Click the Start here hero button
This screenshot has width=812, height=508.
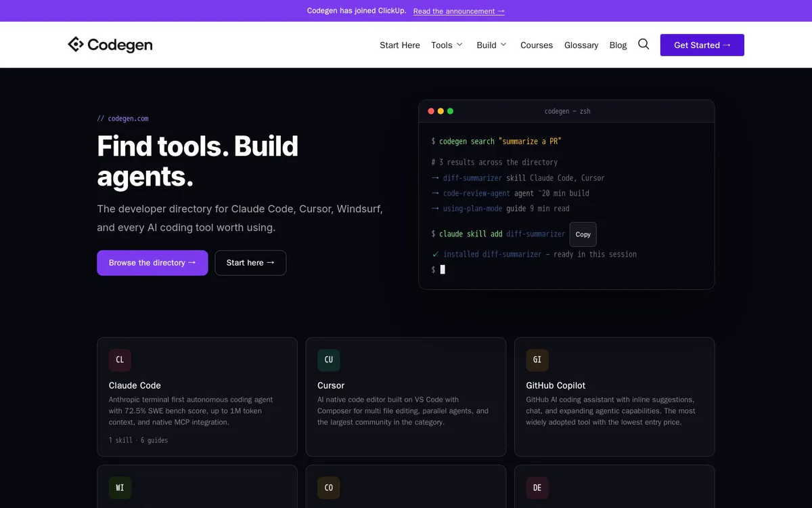tap(250, 263)
